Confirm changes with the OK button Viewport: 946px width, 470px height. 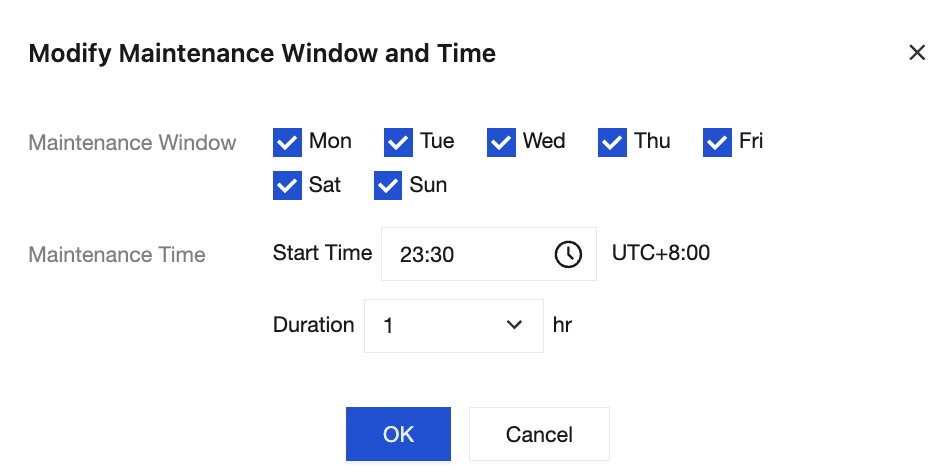[x=398, y=434]
